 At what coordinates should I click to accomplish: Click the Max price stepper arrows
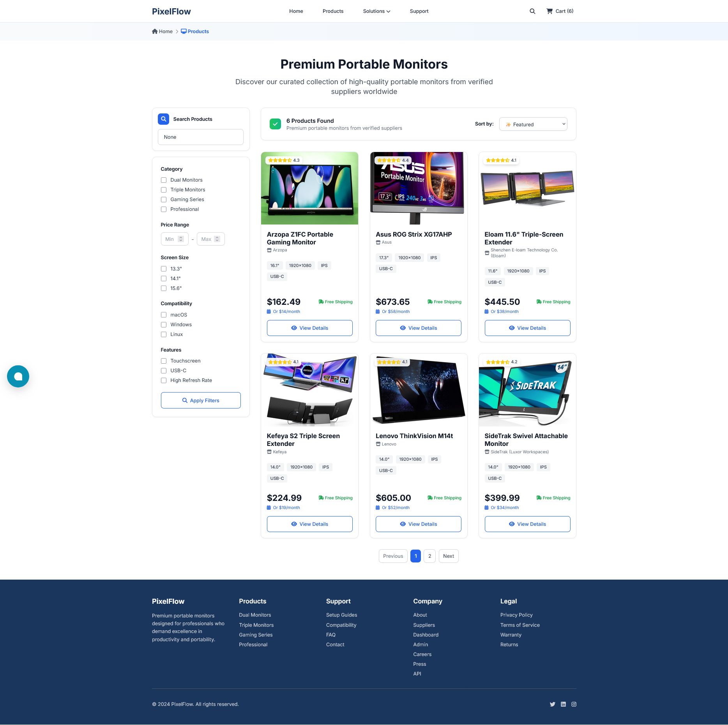coord(217,239)
